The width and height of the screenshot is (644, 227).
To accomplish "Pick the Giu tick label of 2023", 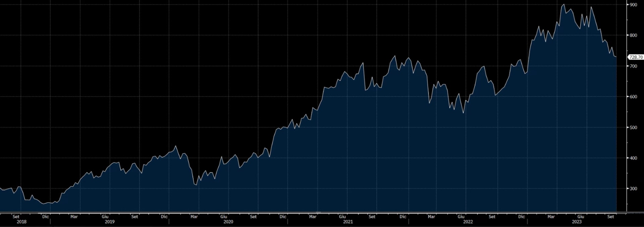I will point(581,217).
